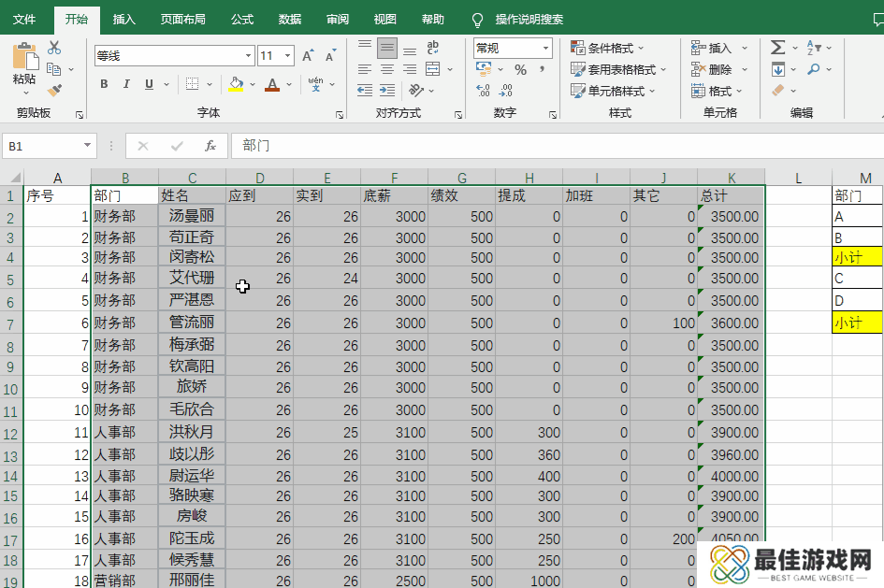Switch to the 插入 ribbon tab
884x588 pixels.
pyautogui.click(x=123, y=19)
